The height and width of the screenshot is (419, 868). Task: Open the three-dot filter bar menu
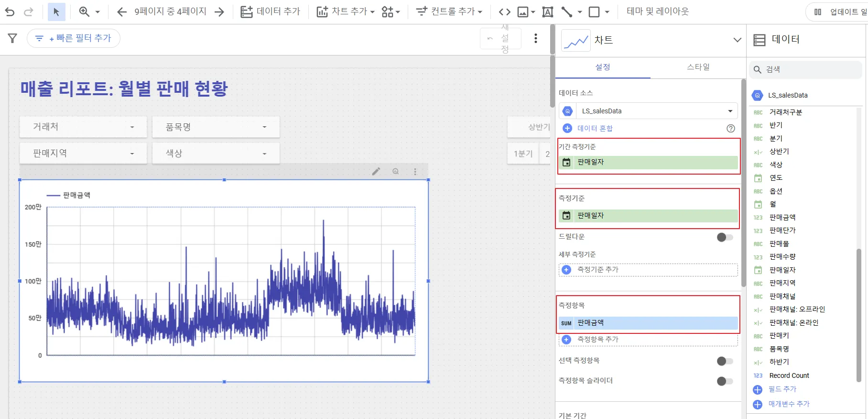click(x=536, y=38)
